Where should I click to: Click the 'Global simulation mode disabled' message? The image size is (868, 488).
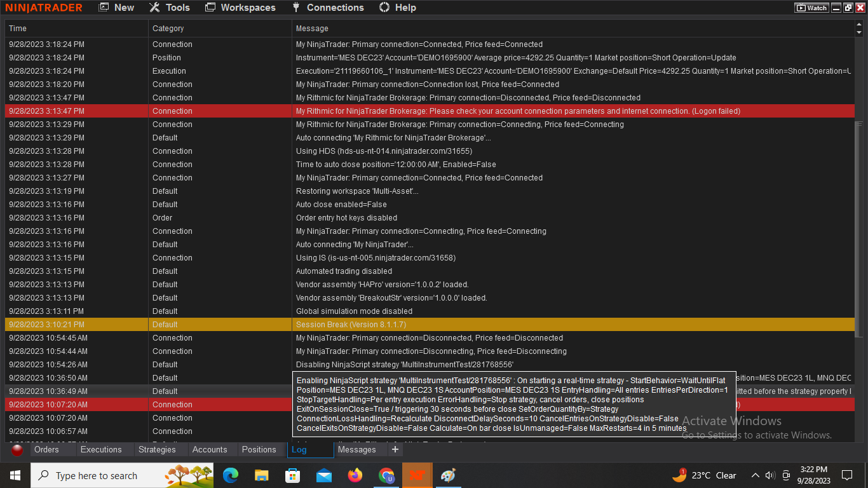(354, 311)
